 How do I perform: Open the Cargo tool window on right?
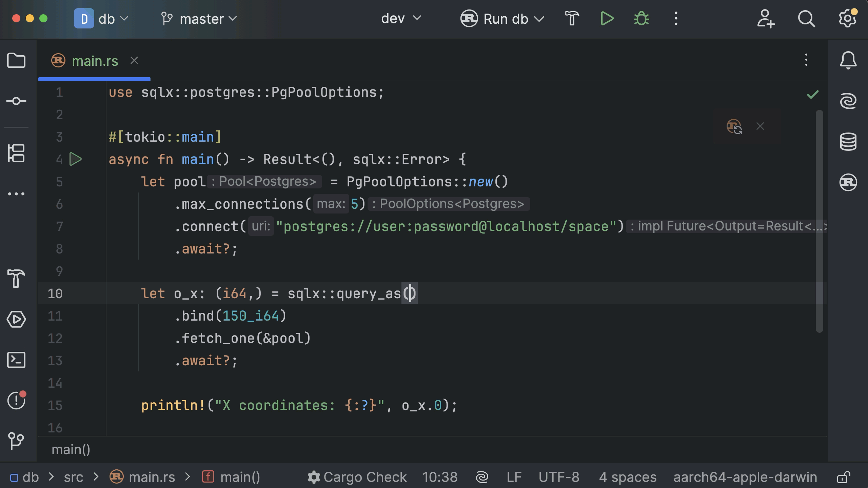(848, 182)
